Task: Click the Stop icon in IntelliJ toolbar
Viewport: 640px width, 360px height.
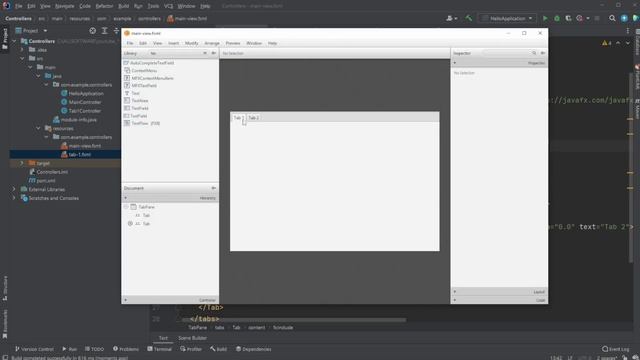Action: tap(597, 18)
